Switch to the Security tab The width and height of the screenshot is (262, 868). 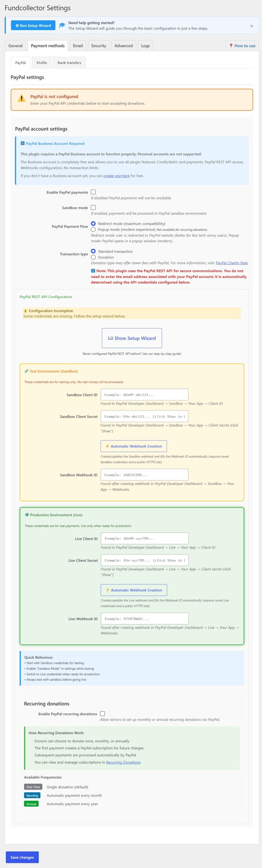[98, 46]
